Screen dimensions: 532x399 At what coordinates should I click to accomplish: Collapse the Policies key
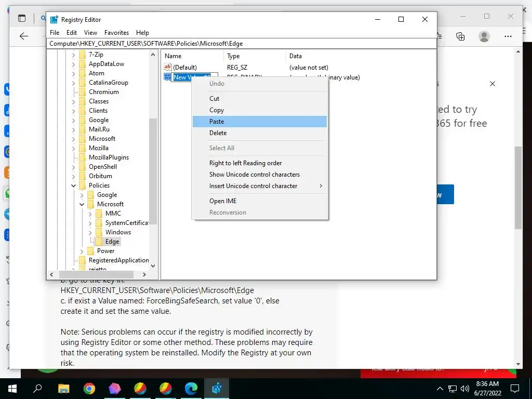tap(74, 185)
